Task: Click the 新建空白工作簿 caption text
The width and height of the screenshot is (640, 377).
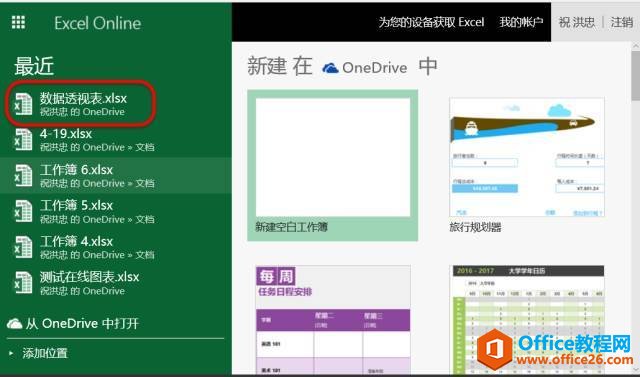Action: click(291, 227)
